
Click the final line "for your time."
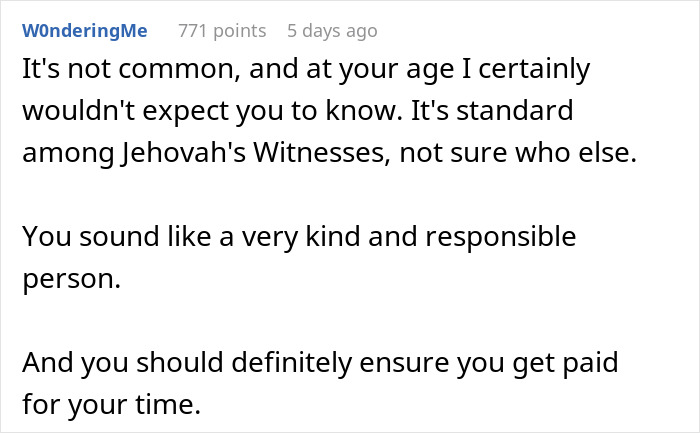(x=110, y=406)
